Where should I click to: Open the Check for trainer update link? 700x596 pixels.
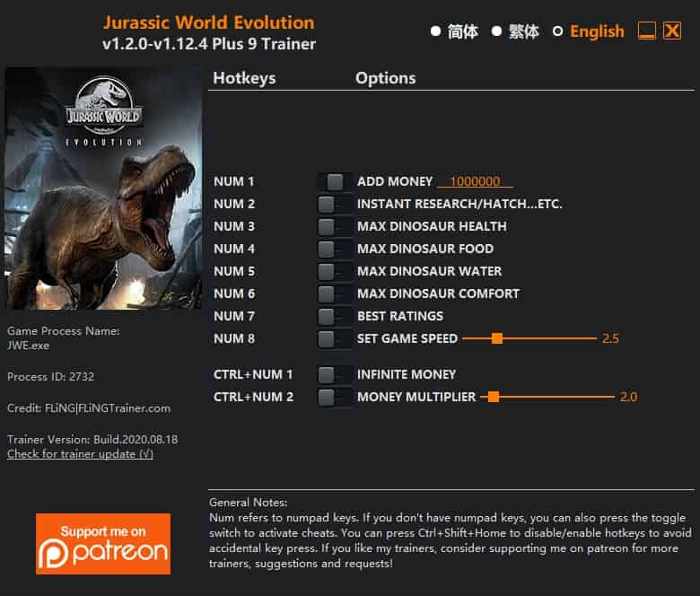point(81,454)
